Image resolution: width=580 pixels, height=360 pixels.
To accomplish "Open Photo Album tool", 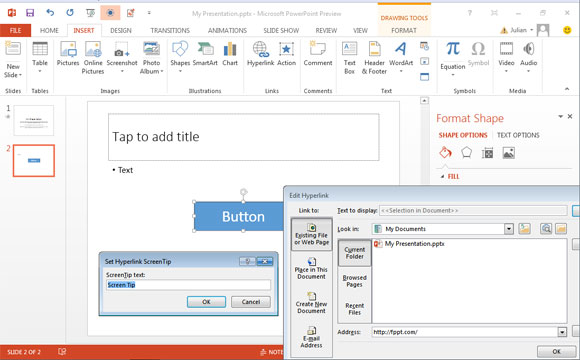I will 151,58.
